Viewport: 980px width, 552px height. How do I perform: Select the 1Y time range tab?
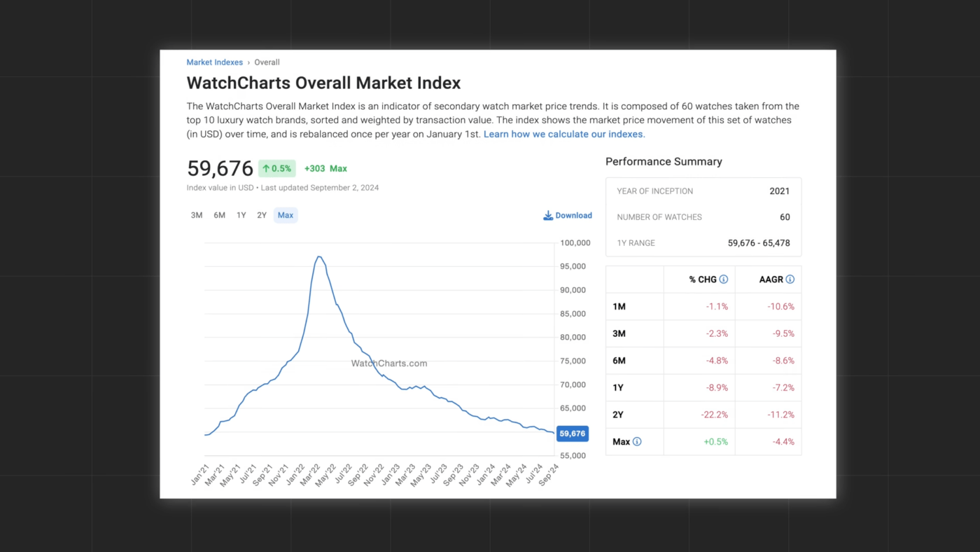click(x=241, y=216)
